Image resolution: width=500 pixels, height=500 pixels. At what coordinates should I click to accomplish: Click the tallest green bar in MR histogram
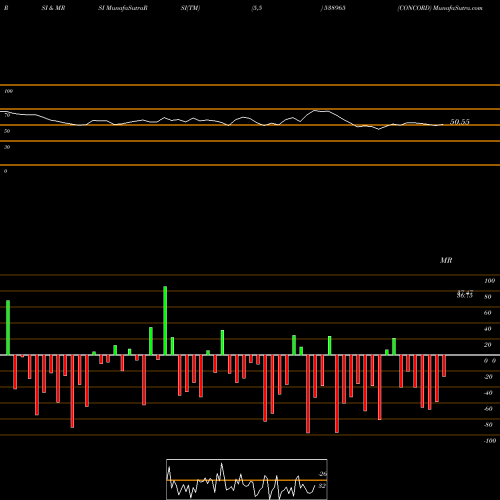click(165, 320)
